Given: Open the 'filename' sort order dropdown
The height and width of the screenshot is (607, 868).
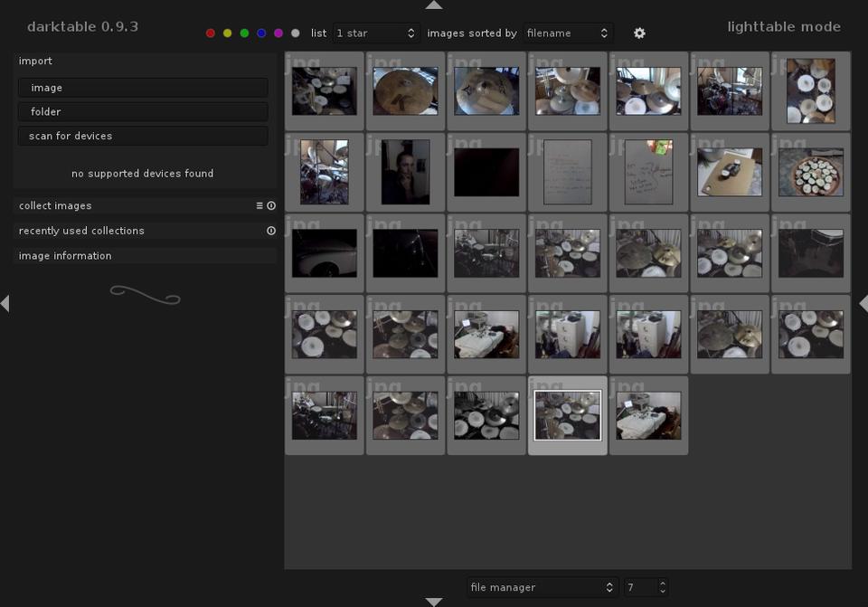Looking at the screenshot, I should (568, 33).
